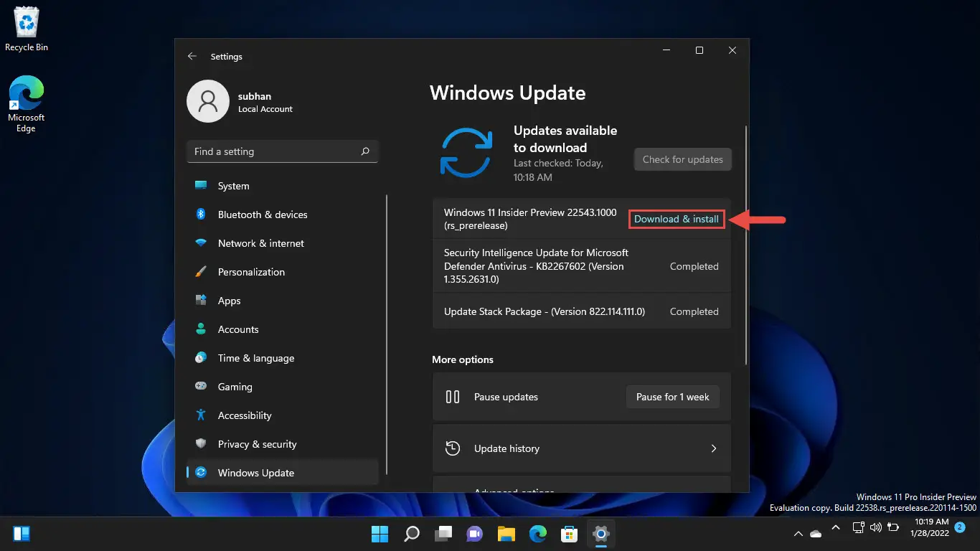Open Update history chevron
The height and width of the screenshot is (551, 980).
(714, 448)
